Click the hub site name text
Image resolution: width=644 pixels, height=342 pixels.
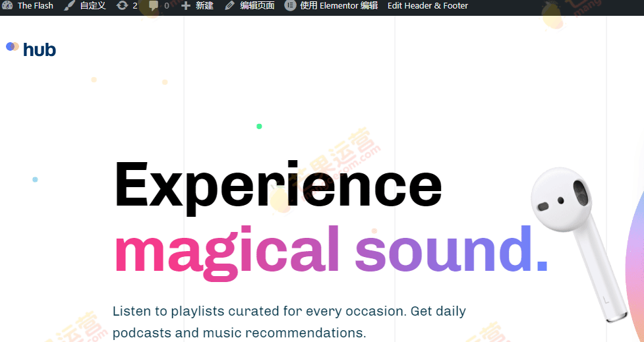pyautogui.click(x=40, y=49)
